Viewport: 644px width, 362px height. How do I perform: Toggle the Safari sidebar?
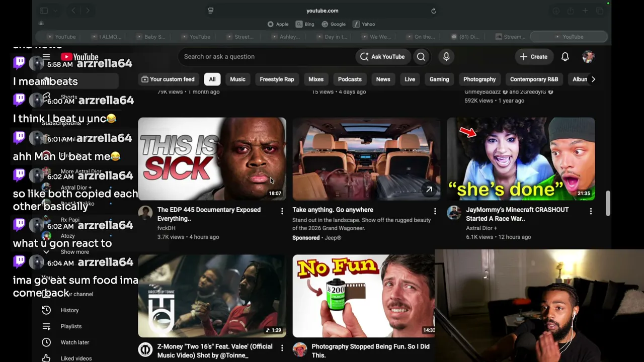click(x=44, y=11)
